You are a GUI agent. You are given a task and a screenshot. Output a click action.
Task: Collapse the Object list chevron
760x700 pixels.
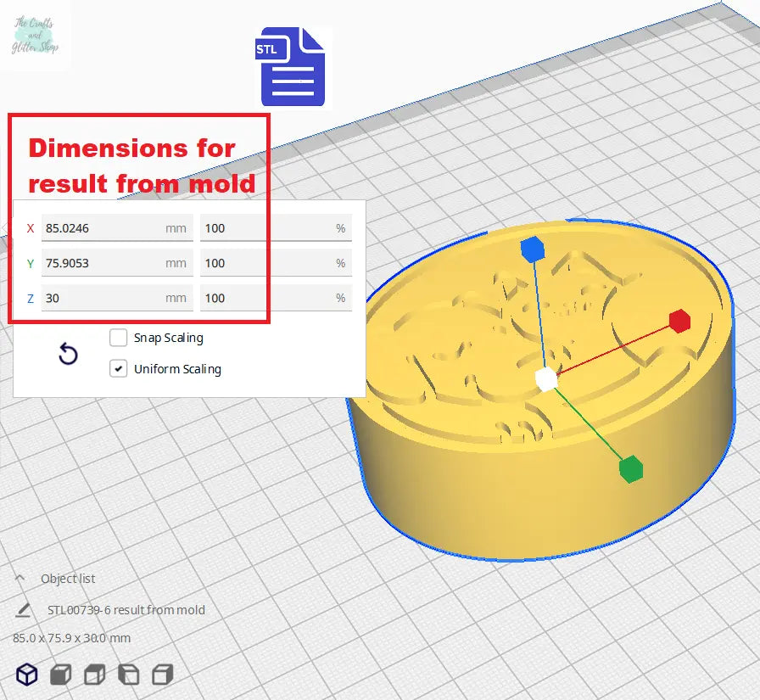click(x=20, y=578)
